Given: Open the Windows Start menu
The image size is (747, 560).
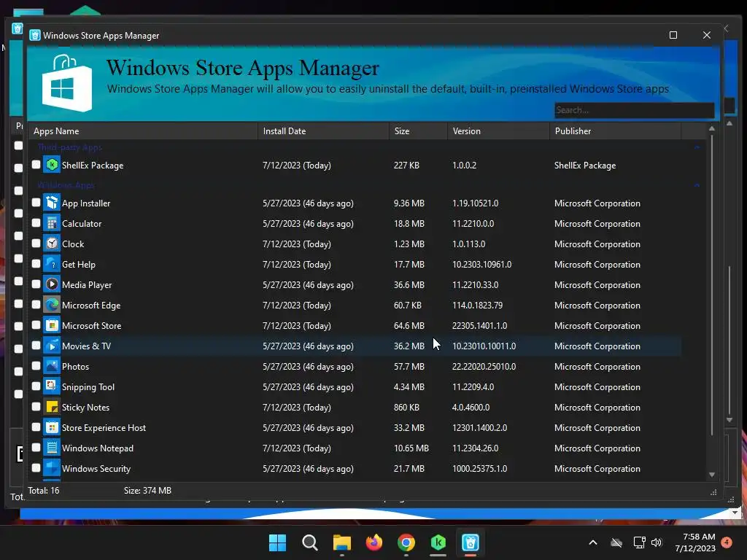Looking at the screenshot, I should pos(277,542).
